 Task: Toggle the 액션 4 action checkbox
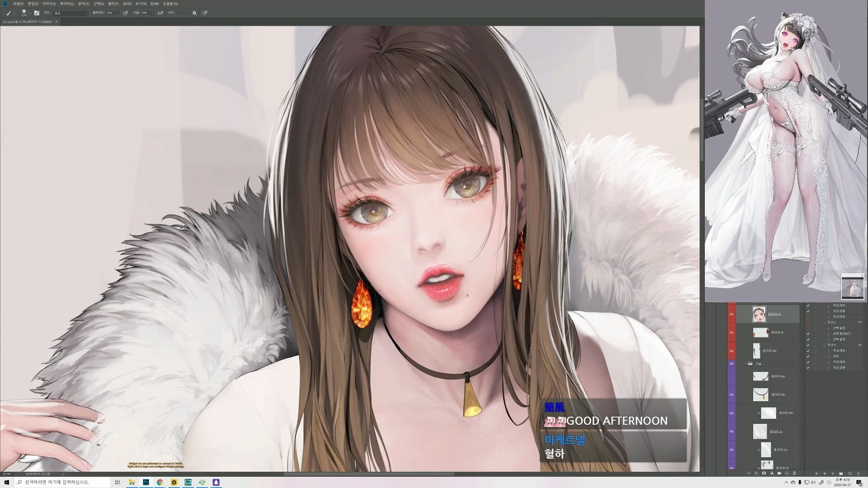tap(808, 345)
